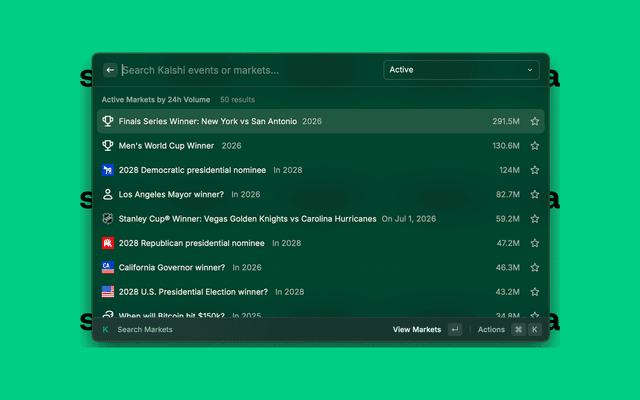Click the On Jul 1, 2026 date label

click(409, 219)
